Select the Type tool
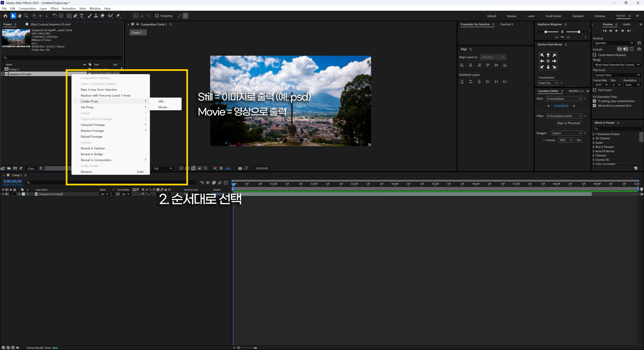Viewport: 644px width, 350px height. [82, 16]
